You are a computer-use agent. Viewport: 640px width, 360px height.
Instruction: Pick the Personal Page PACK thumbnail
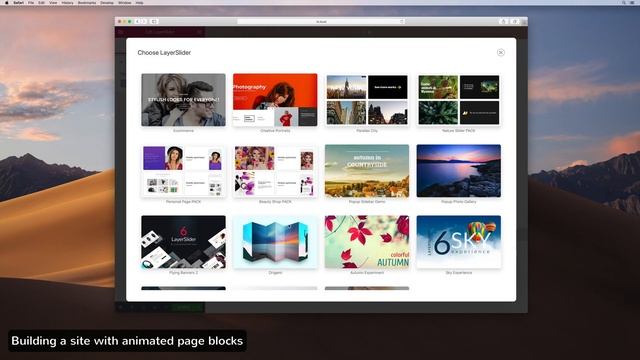coord(183,171)
